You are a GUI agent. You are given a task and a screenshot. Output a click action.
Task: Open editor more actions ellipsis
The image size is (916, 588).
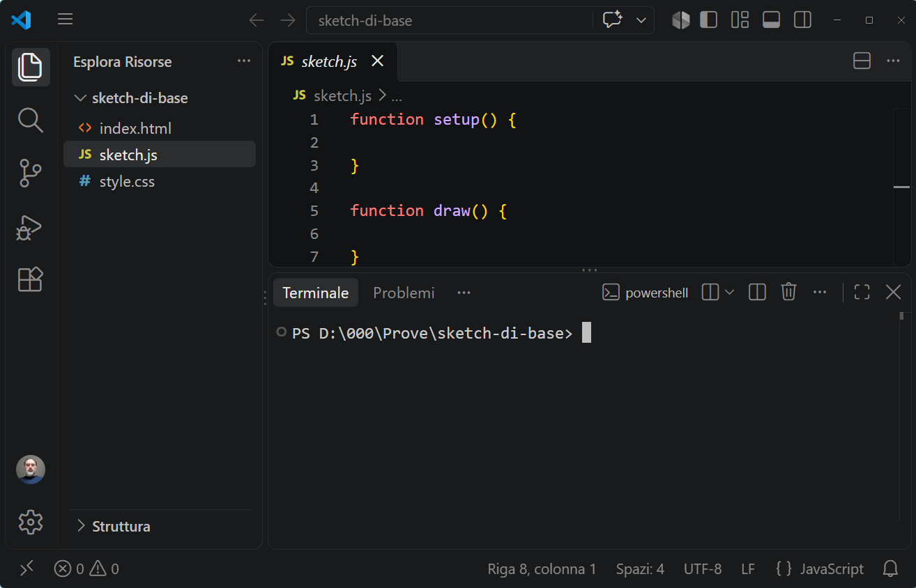[893, 61]
